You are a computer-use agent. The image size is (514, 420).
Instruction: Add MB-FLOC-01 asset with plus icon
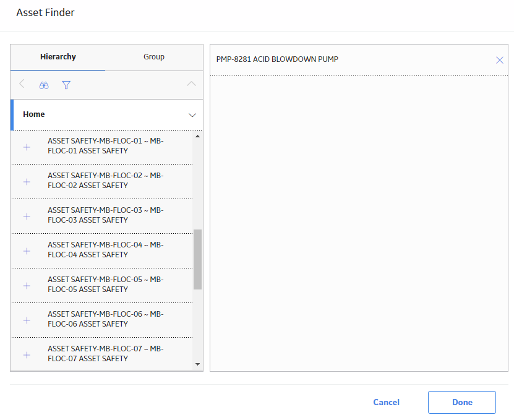27,147
